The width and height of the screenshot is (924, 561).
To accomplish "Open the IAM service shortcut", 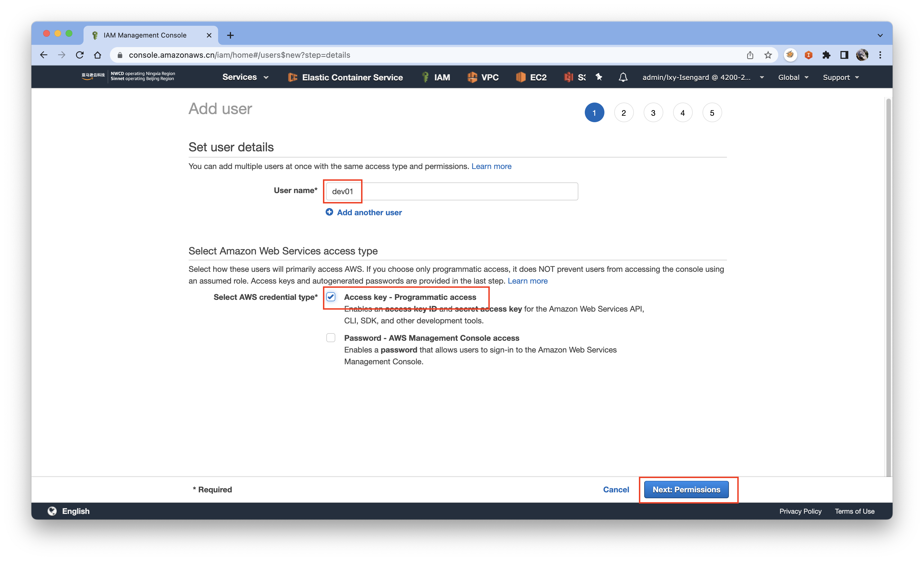I will pos(436,77).
